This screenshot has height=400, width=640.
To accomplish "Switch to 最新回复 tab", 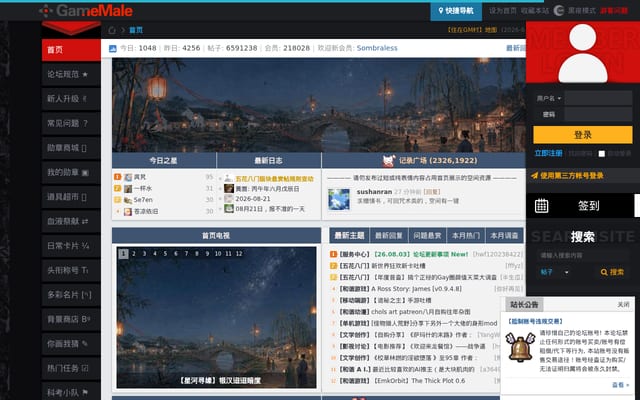I will click(389, 236).
